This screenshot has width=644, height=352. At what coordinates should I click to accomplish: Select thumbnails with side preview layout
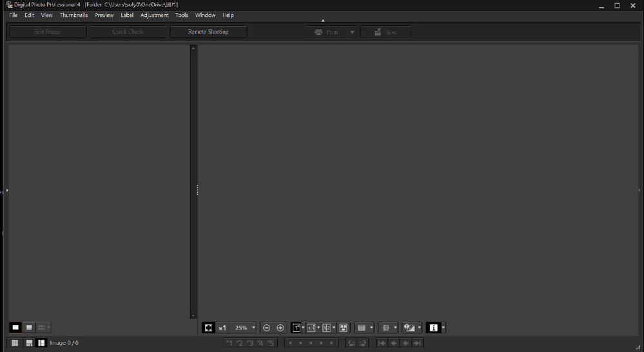(x=42, y=343)
